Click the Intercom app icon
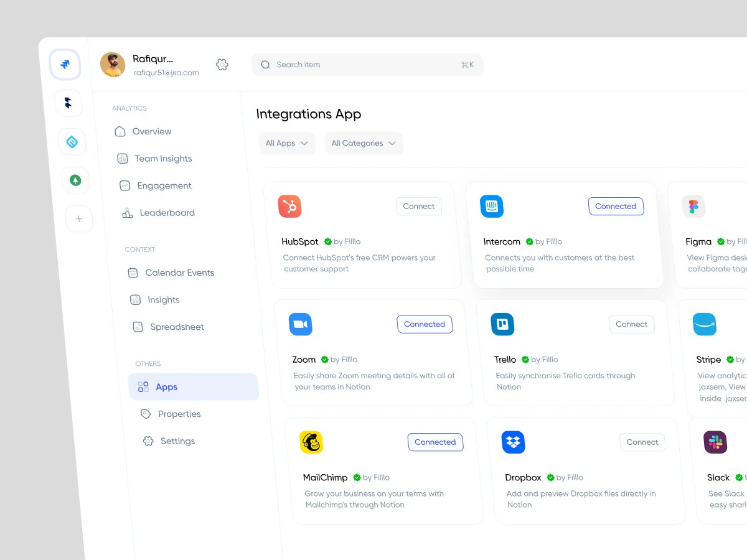Screen dimensions: 747x560 click(x=492, y=207)
